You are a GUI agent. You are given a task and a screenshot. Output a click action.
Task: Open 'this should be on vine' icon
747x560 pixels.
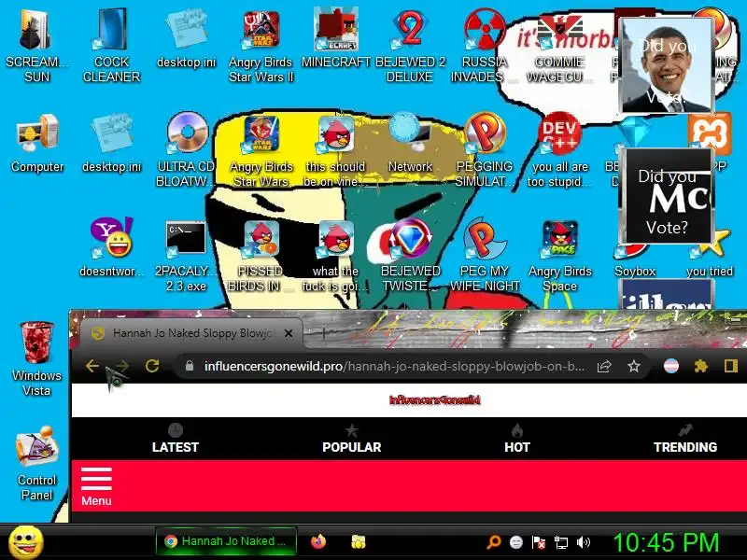coord(335,150)
